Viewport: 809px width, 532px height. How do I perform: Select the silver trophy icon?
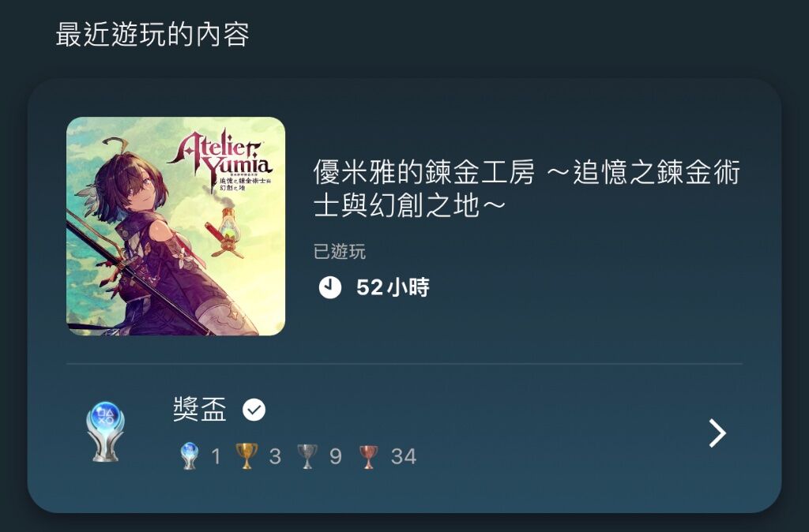[307, 456]
